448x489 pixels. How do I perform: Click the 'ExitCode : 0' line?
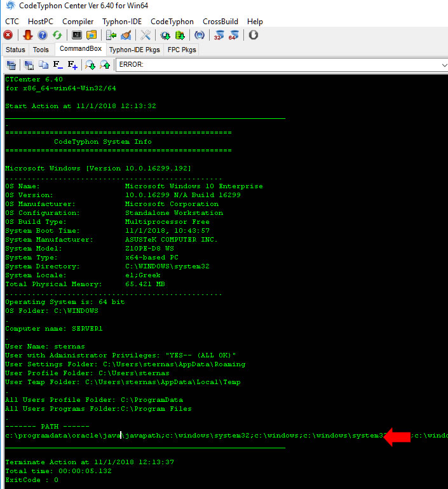[32, 480]
